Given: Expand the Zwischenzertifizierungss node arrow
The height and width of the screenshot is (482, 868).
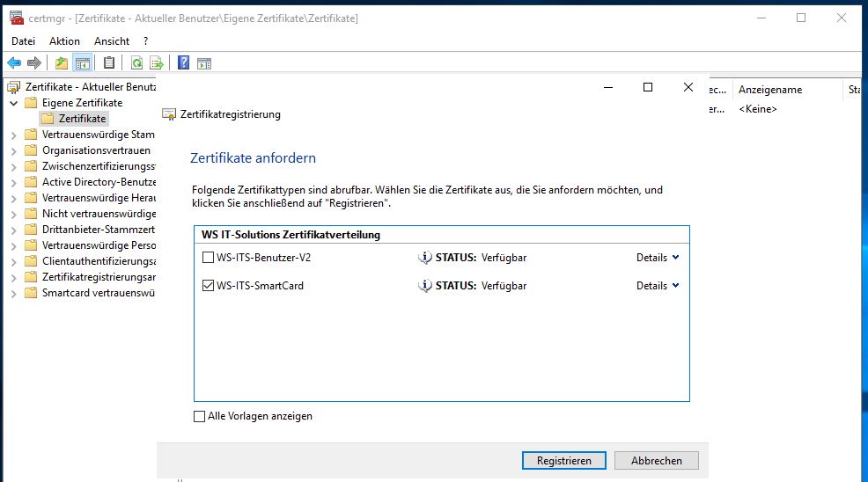Looking at the screenshot, I should pos(14,166).
